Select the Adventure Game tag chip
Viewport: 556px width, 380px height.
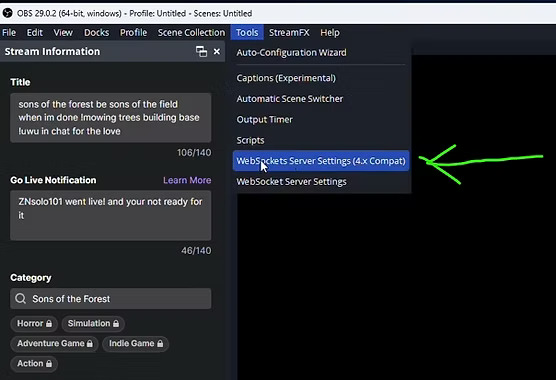pyautogui.click(x=54, y=343)
